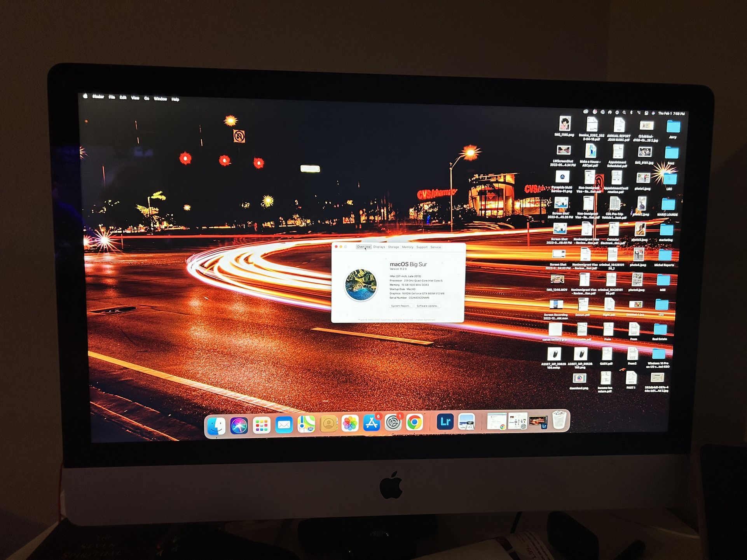Click the Software Update button
The height and width of the screenshot is (560, 747).
[x=428, y=306]
